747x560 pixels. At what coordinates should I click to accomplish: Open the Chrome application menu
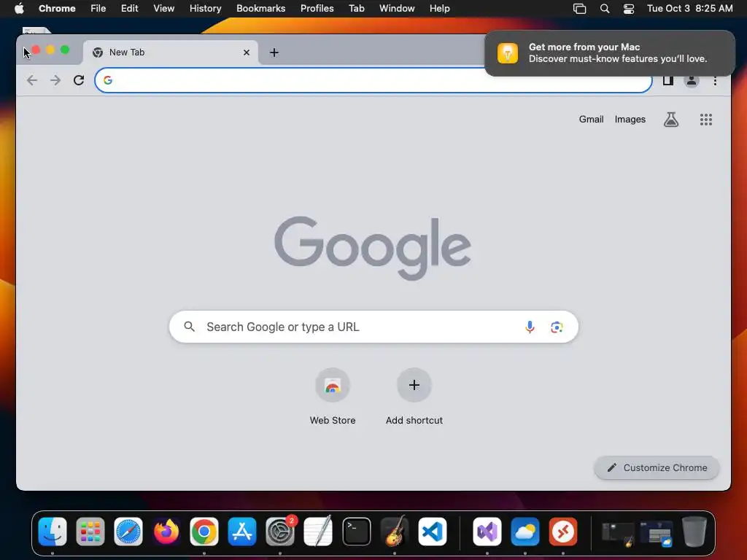(57, 8)
